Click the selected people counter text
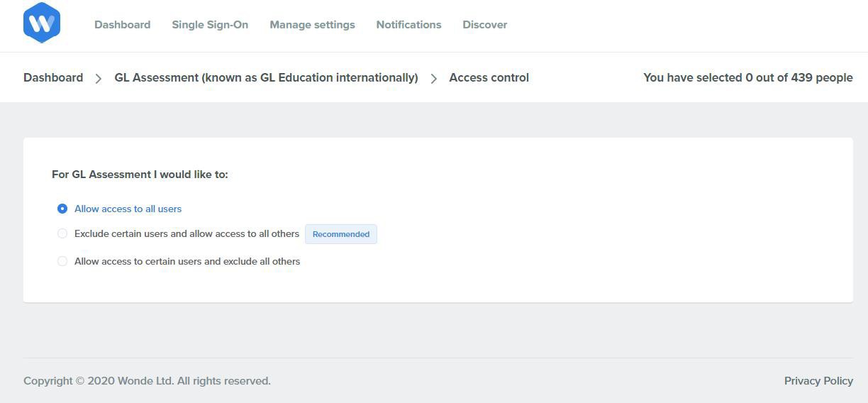The height and width of the screenshot is (403, 868). [747, 77]
